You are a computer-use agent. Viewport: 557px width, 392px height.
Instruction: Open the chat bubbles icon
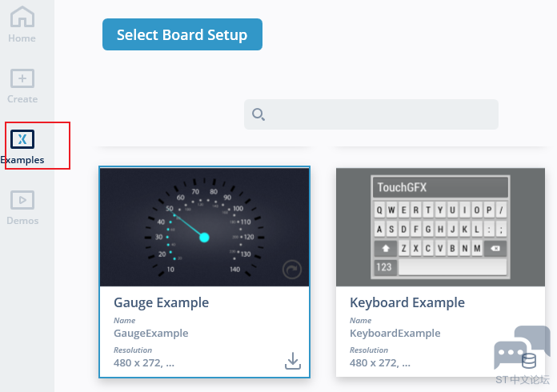[x=522, y=348]
